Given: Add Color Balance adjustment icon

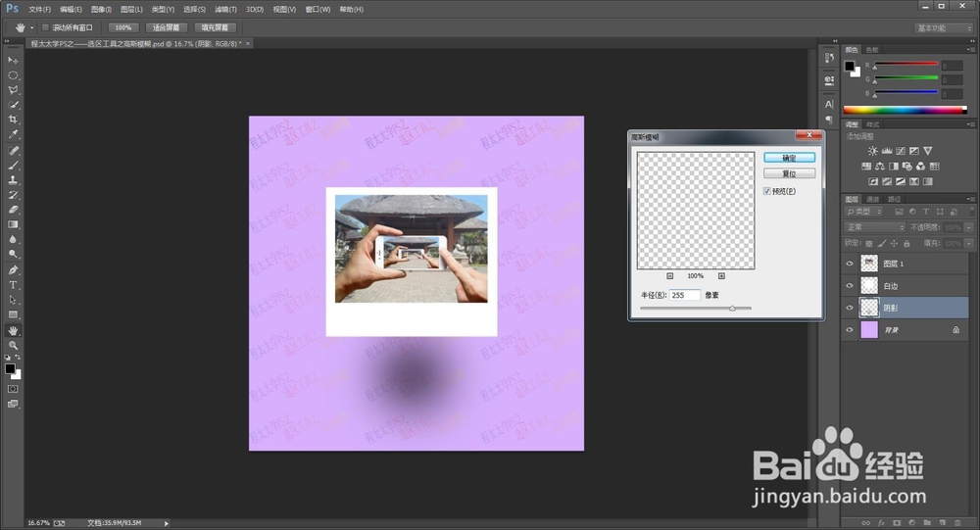Looking at the screenshot, I should pos(879,167).
